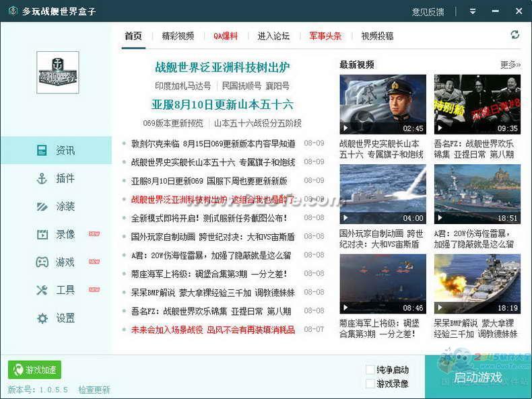This screenshot has height=399, width=532.
Task: Open headline 战舰世界泛亚洲科技树出炉
Action: [222, 67]
